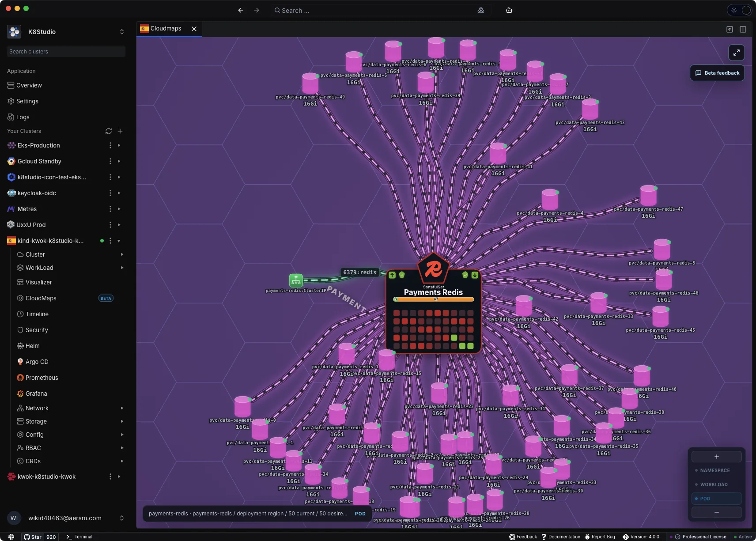
Task: Navigate back with the left arrow
Action: click(241, 10)
